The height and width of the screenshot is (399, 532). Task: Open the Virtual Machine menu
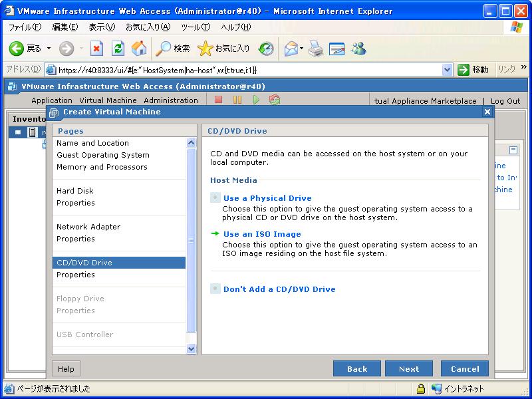click(x=108, y=100)
